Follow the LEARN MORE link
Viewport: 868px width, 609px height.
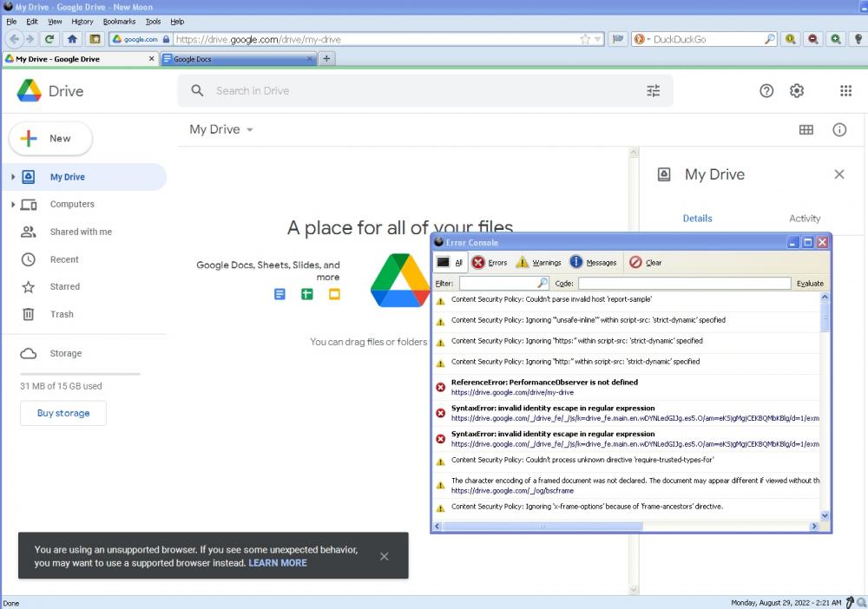(x=278, y=563)
